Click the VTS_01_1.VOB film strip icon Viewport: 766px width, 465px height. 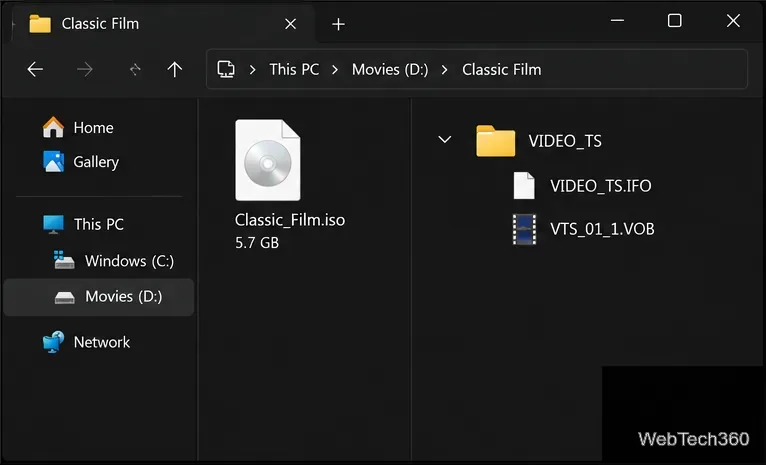pyautogui.click(x=524, y=229)
